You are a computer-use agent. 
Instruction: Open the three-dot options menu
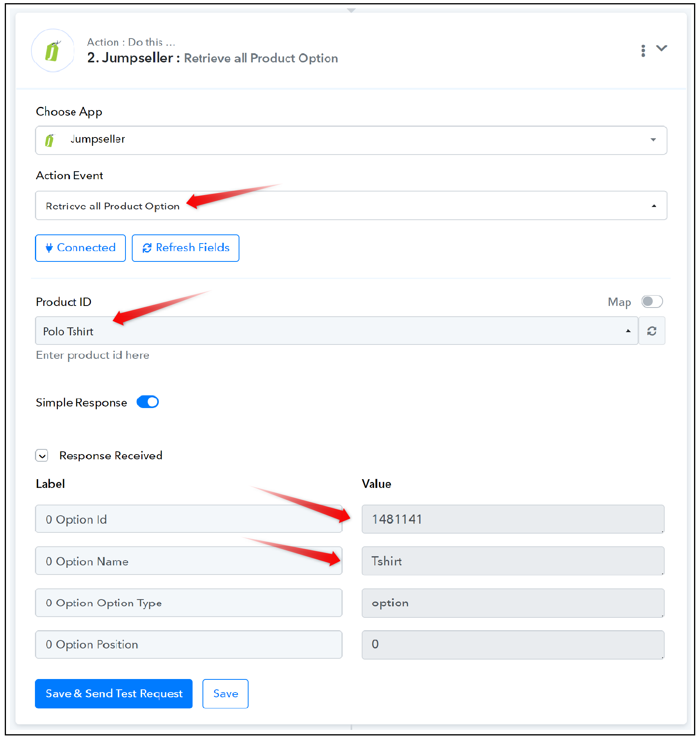(643, 50)
